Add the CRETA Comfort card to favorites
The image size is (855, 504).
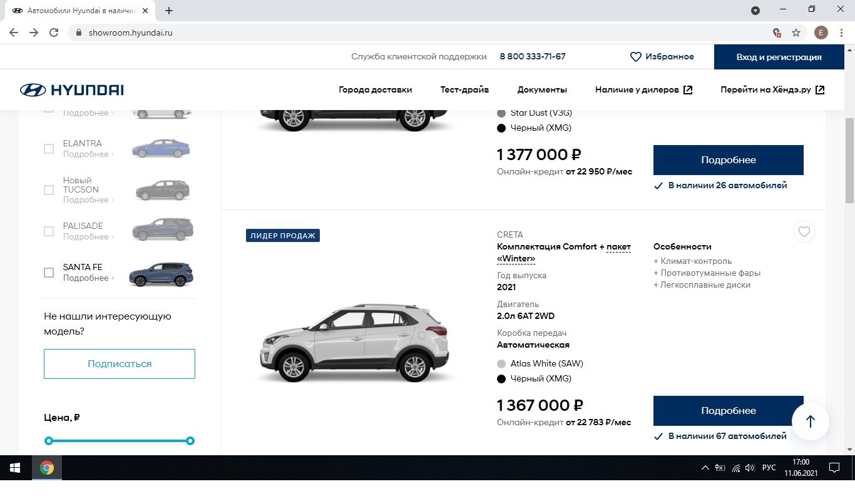tap(804, 232)
